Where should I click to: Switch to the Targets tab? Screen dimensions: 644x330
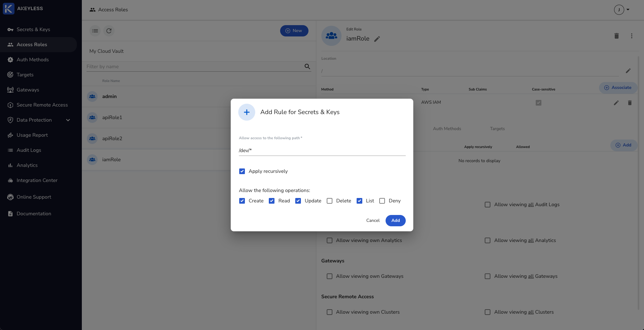click(497, 129)
